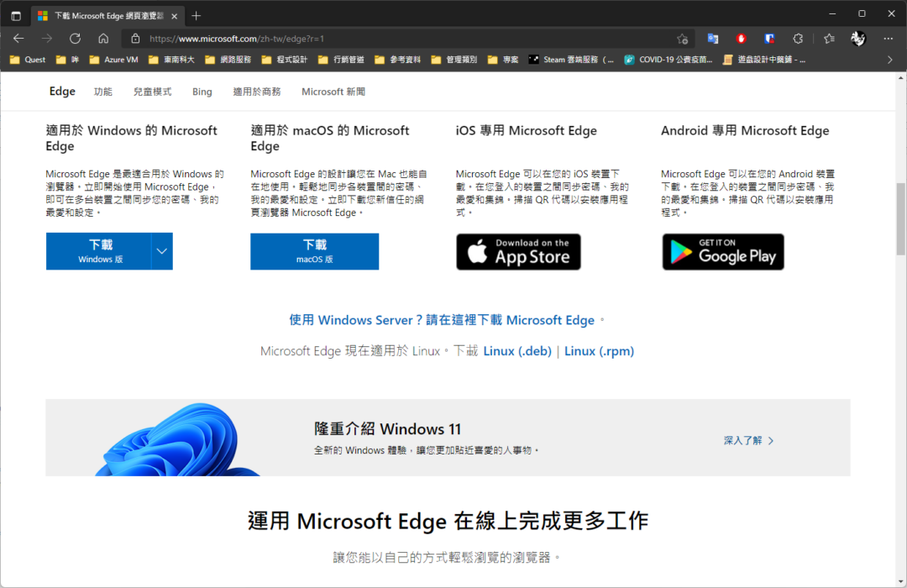Open the red shield extension icon
The height and width of the screenshot is (588, 907).
(x=741, y=39)
